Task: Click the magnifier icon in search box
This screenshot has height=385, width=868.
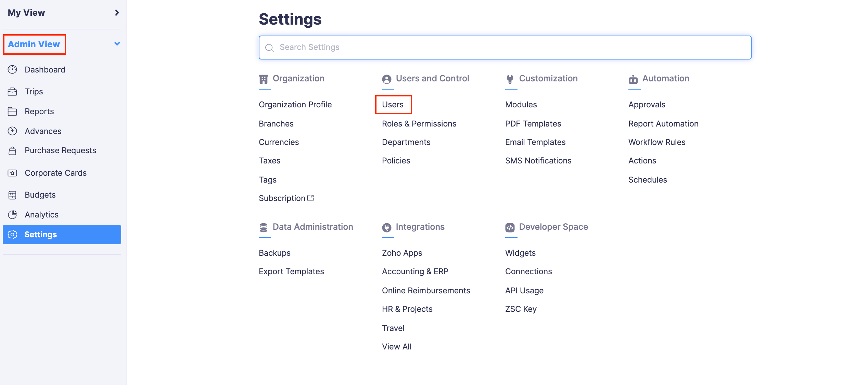Action: (x=270, y=48)
